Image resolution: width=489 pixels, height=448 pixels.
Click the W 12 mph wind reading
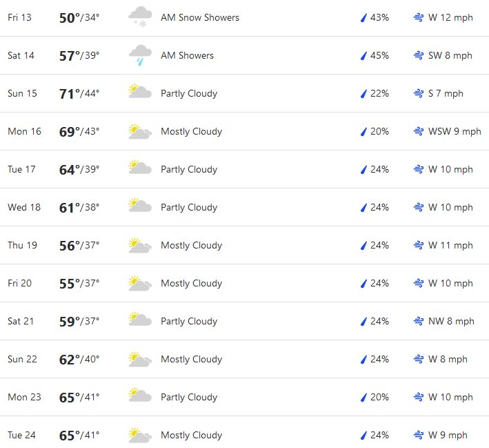pos(450,17)
